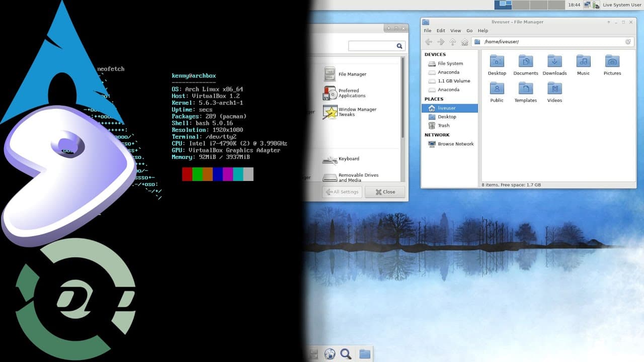Screen dimensions: 644x362
Task: Open the View menu in File Manager
Action: pyautogui.click(x=455, y=31)
